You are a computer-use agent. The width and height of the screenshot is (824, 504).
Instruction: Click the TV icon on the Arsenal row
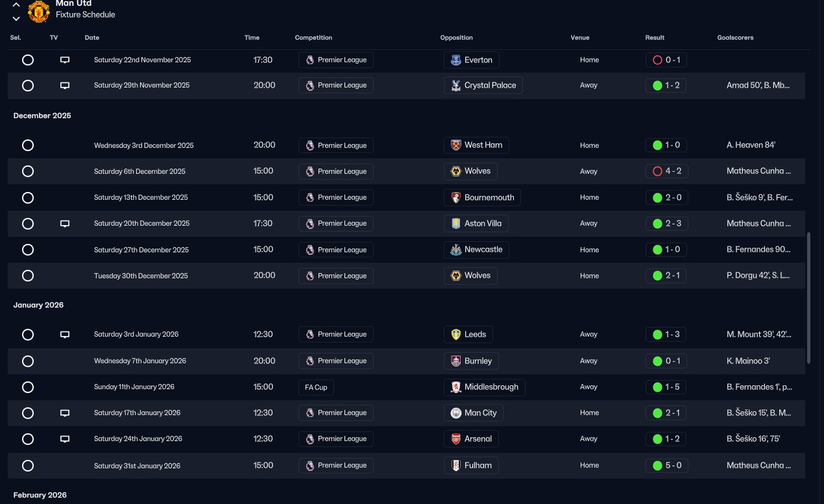click(x=65, y=439)
